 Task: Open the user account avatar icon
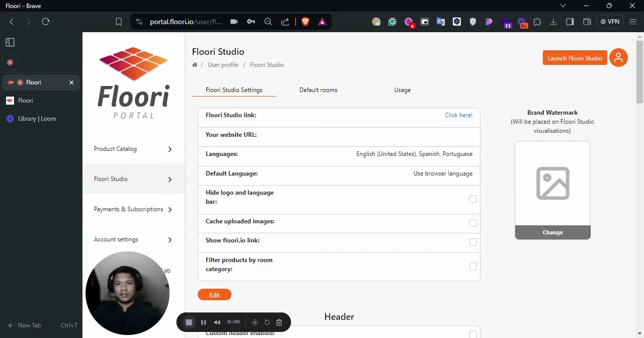618,58
